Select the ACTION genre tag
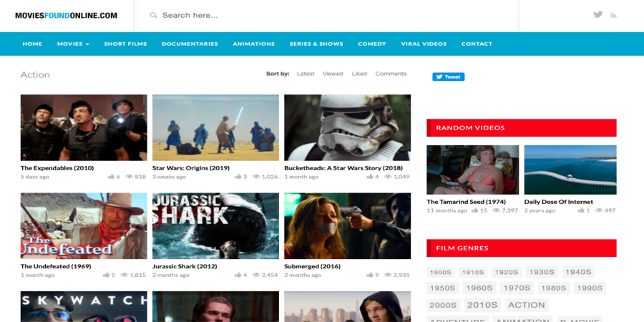644x322 pixels. point(527,305)
